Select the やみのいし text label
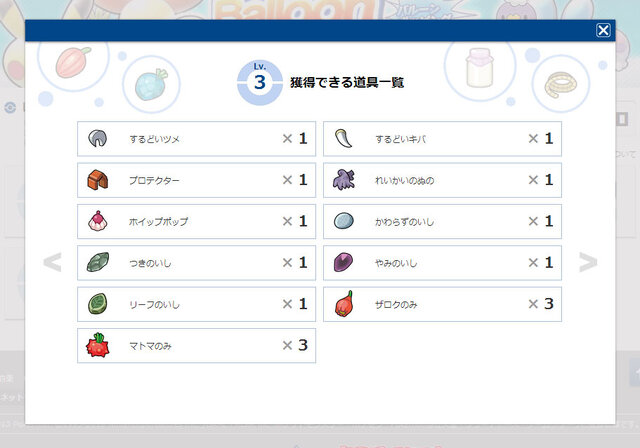This screenshot has height=448, width=640. pos(396,263)
